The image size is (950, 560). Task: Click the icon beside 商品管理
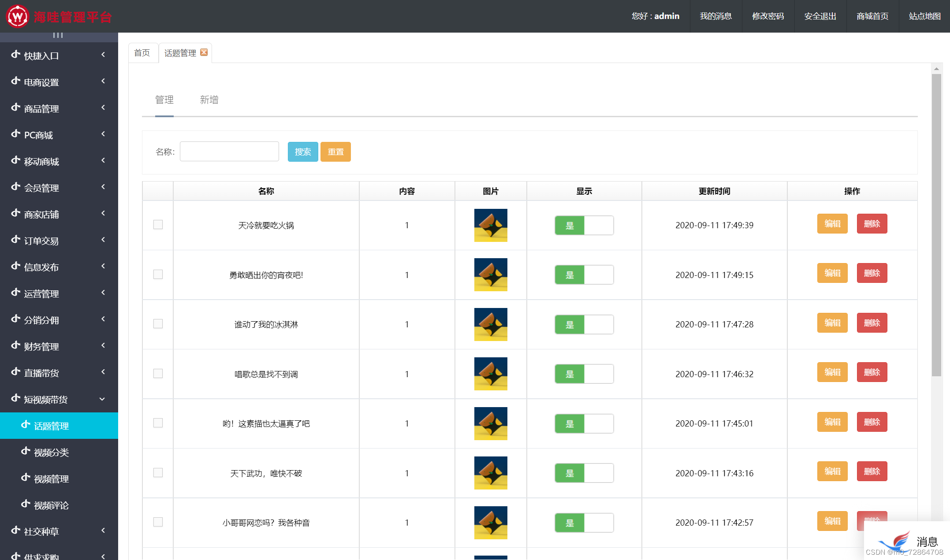tap(16, 108)
